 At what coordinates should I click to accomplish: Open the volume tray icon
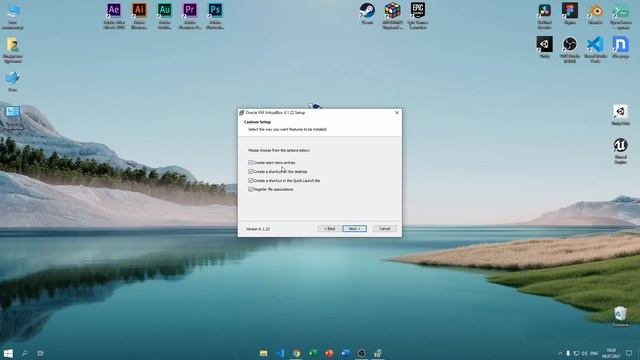click(584, 353)
